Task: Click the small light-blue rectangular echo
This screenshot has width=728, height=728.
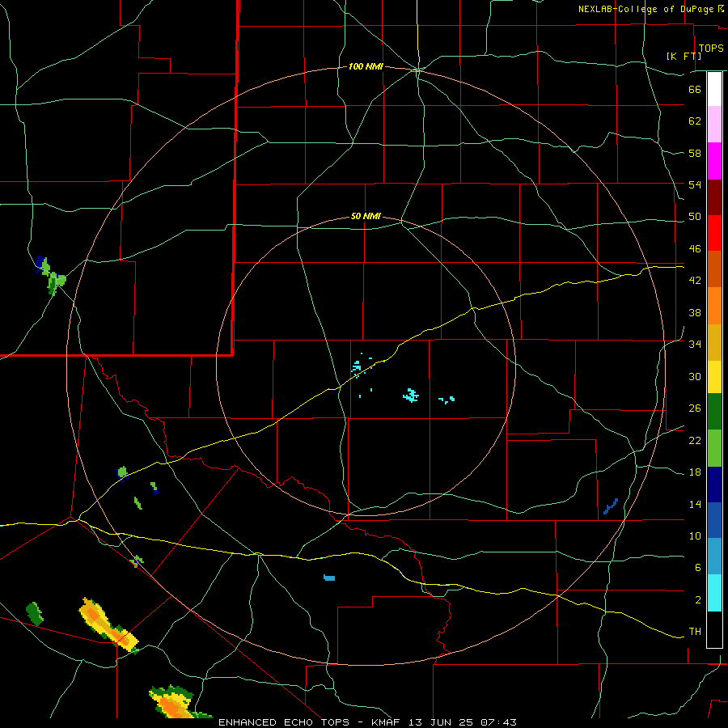Action: pos(329,578)
